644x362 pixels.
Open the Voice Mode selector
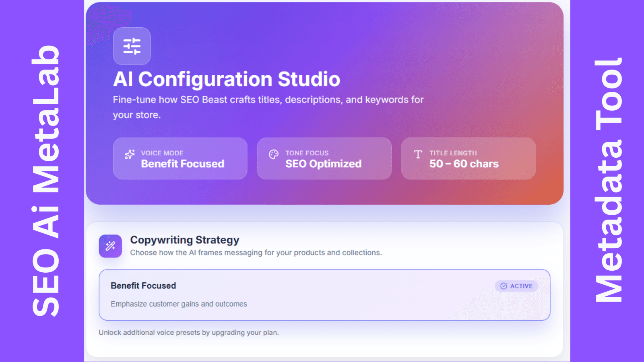pyautogui.click(x=180, y=158)
